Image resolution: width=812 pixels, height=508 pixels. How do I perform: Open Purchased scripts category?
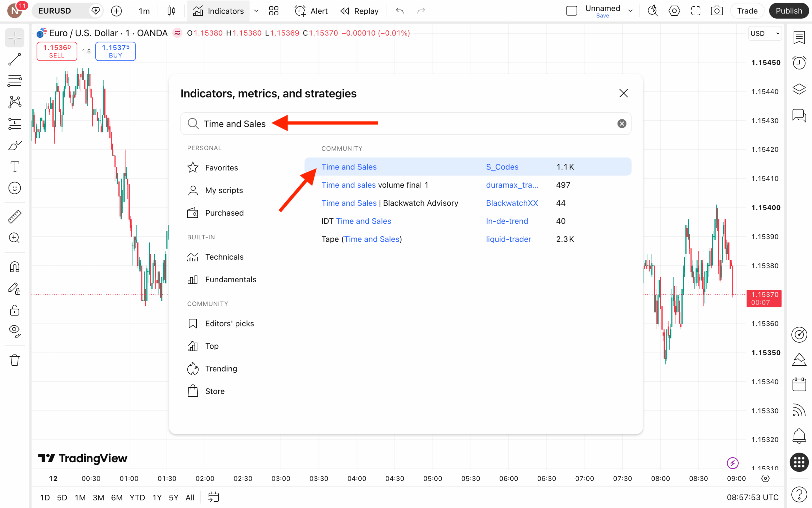[215, 213]
